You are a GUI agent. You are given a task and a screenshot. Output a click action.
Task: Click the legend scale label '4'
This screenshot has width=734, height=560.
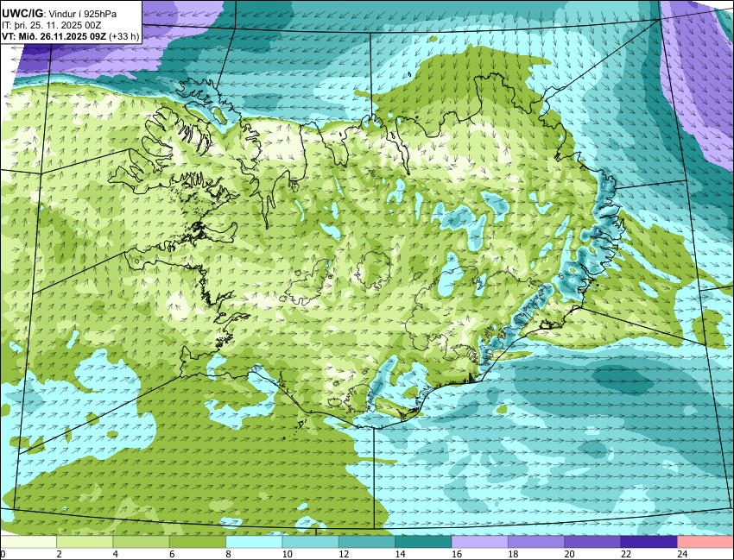(115, 554)
